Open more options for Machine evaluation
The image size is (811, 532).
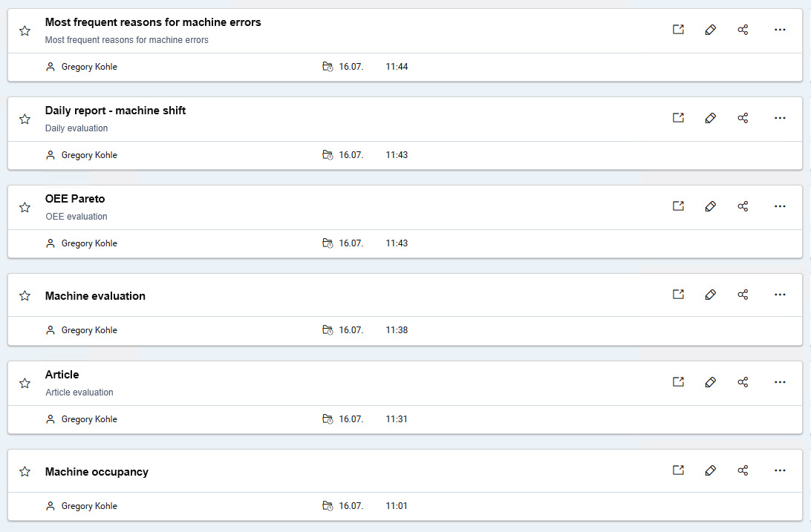pos(779,295)
